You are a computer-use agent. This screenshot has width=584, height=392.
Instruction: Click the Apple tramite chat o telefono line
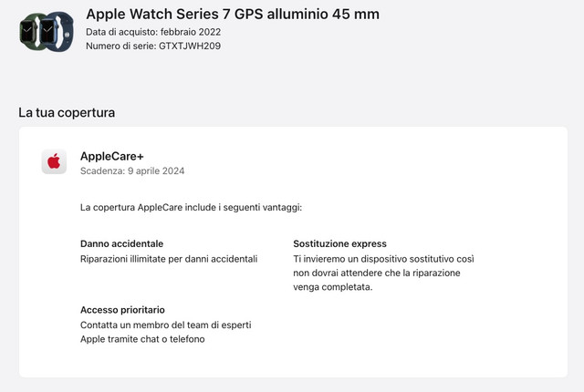(142, 339)
